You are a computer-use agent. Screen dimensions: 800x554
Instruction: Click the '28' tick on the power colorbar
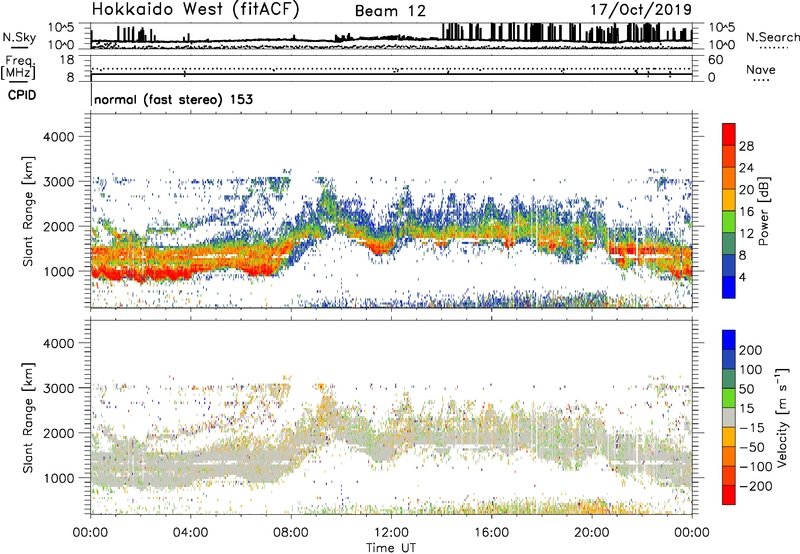pyautogui.click(x=746, y=146)
